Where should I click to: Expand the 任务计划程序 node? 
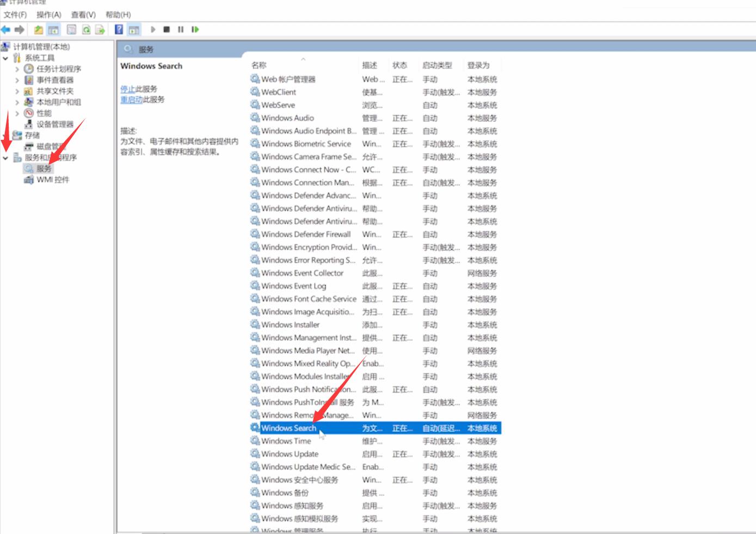point(17,69)
